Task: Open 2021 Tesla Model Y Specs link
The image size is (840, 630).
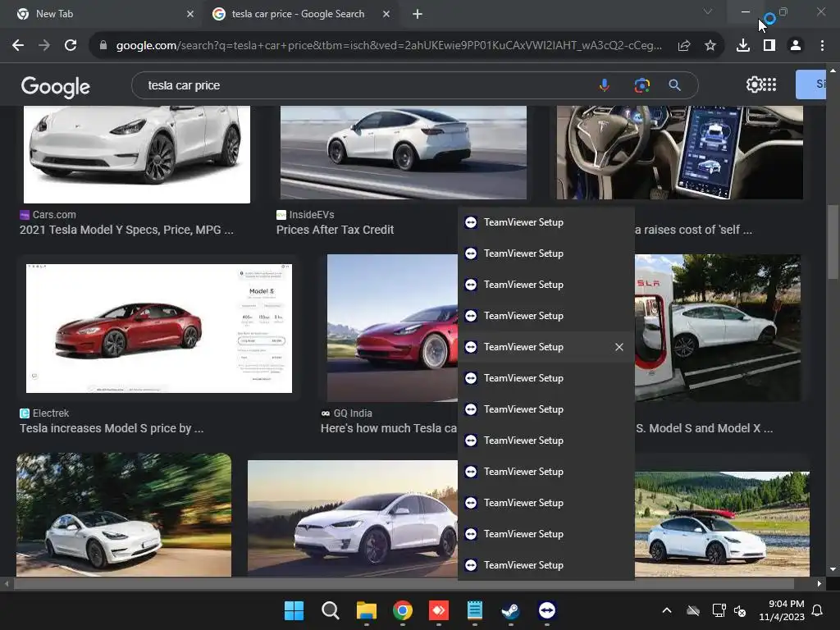Action: (126, 230)
